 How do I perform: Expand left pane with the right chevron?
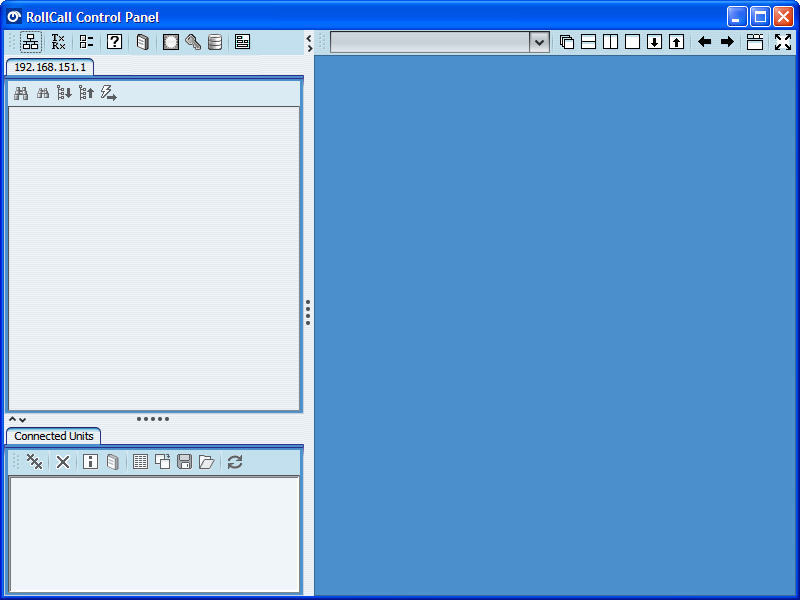(x=309, y=48)
